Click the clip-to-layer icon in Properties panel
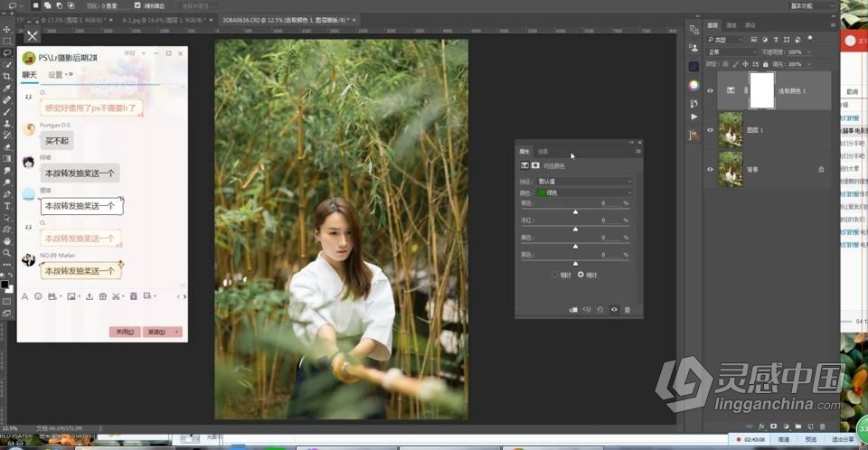 pos(572,310)
